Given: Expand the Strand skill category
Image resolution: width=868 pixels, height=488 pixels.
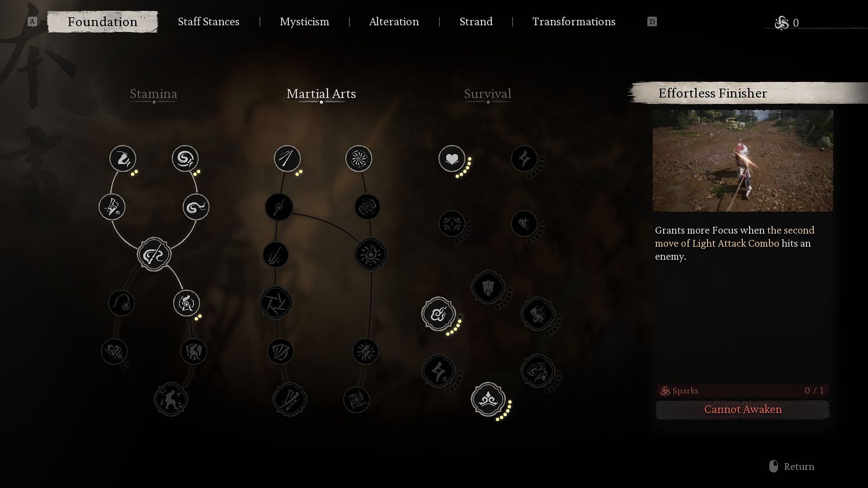Looking at the screenshot, I should 476,21.
